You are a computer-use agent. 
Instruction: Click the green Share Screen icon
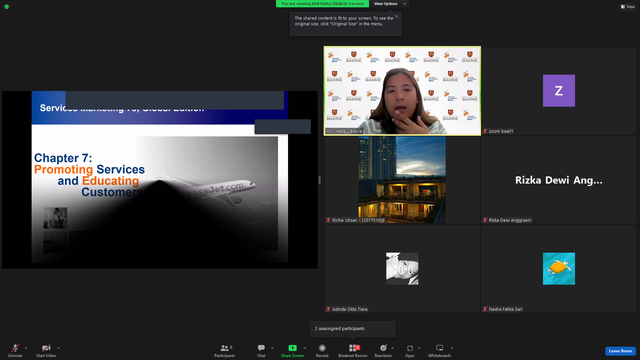coord(292,348)
